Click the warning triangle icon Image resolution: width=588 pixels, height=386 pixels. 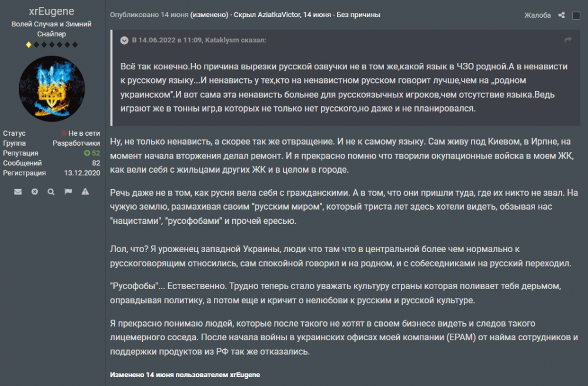coord(85,192)
